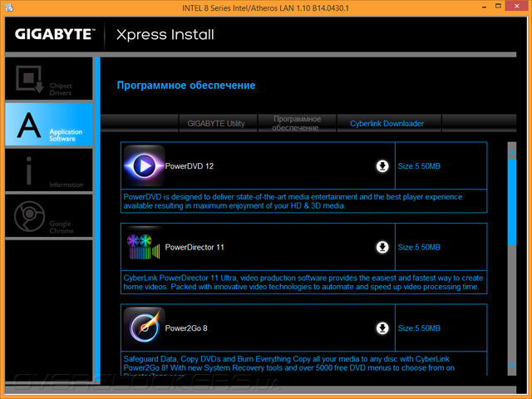Click Size:5.50MB next to PowerDVD 12
Viewport: 532px width, 399px height.
[x=419, y=166]
